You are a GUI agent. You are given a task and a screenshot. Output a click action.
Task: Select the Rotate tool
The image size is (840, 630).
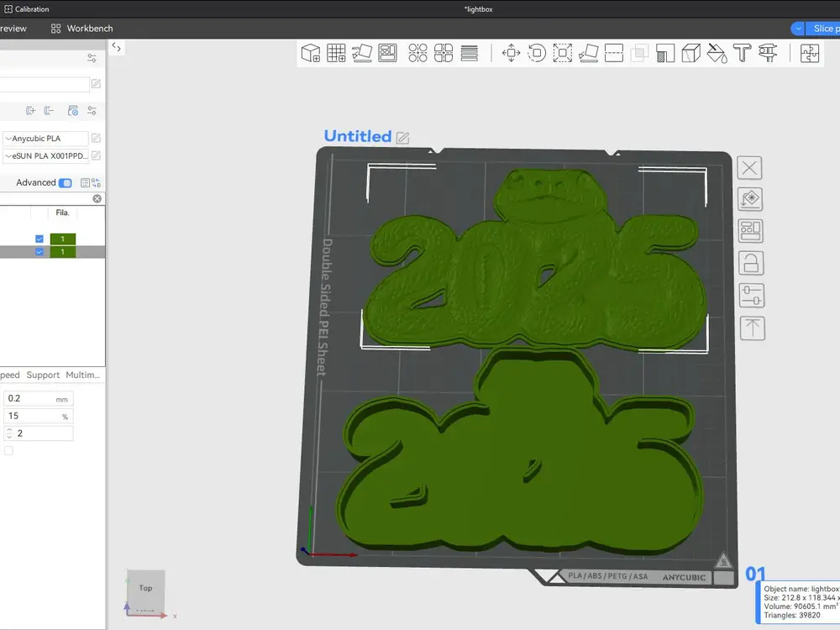tap(537, 53)
